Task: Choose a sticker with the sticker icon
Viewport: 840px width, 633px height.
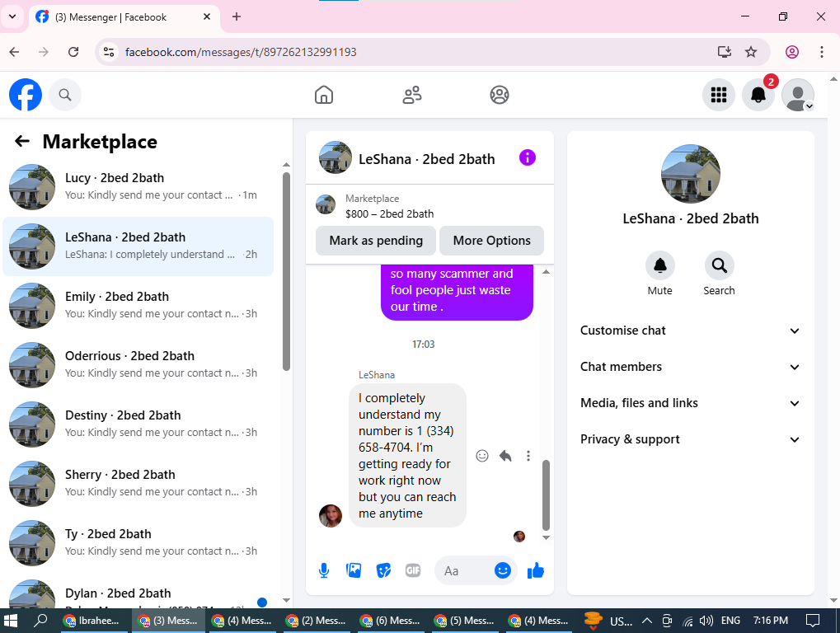Action: (383, 571)
